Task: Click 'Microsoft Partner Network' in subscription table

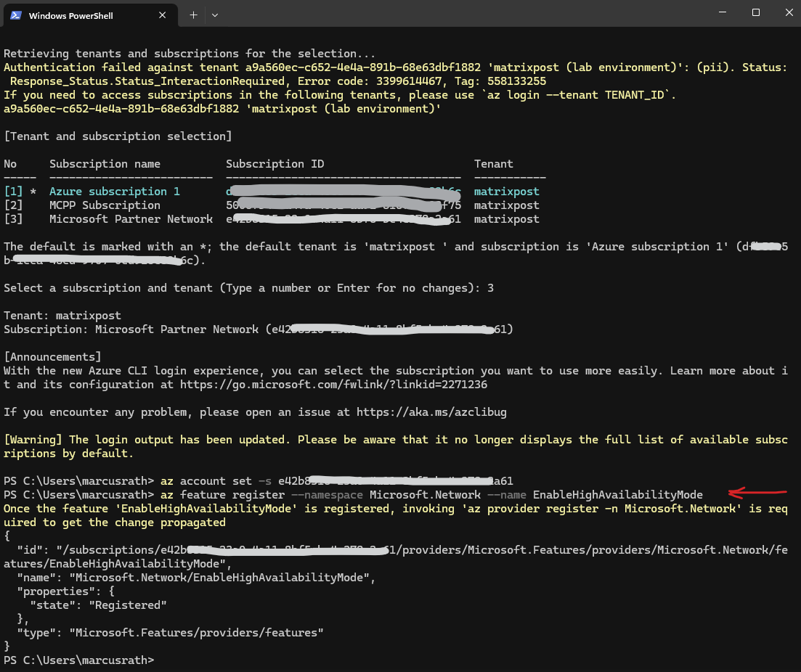Action: (x=131, y=219)
